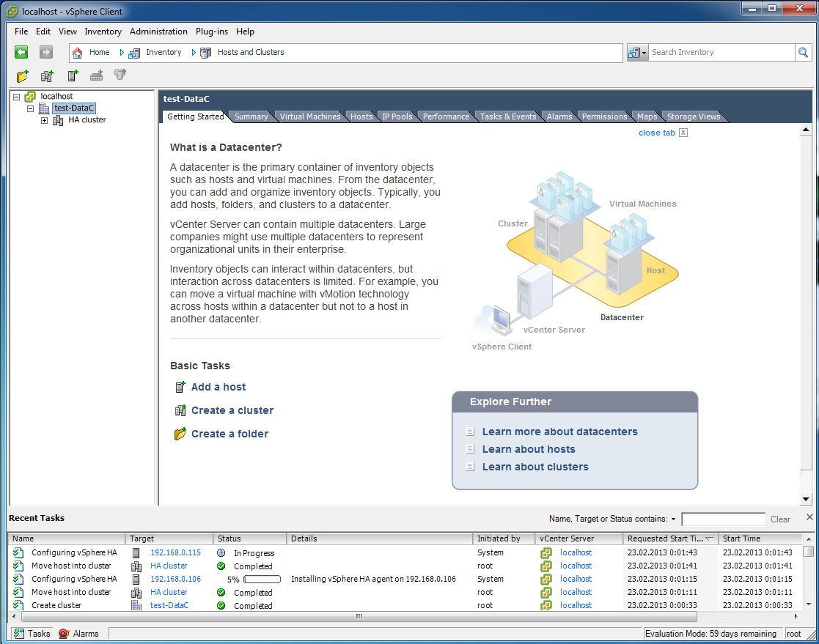Click the test-DataC datacenter icon in tree

coord(45,108)
